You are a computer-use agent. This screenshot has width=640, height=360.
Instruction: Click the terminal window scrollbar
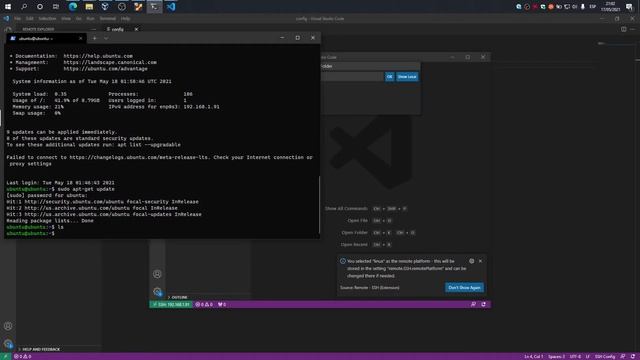coord(319,204)
